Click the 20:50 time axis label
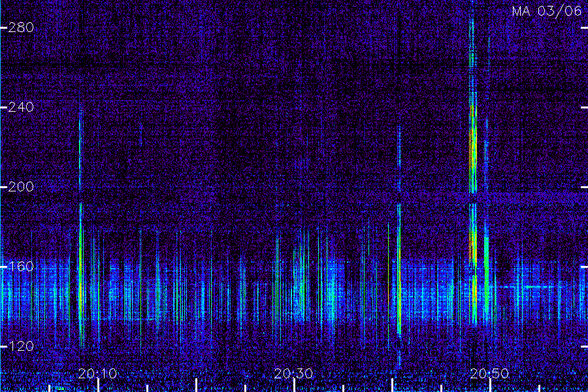Image resolution: width=588 pixels, height=392 pixels. click(x=489, y=374)
